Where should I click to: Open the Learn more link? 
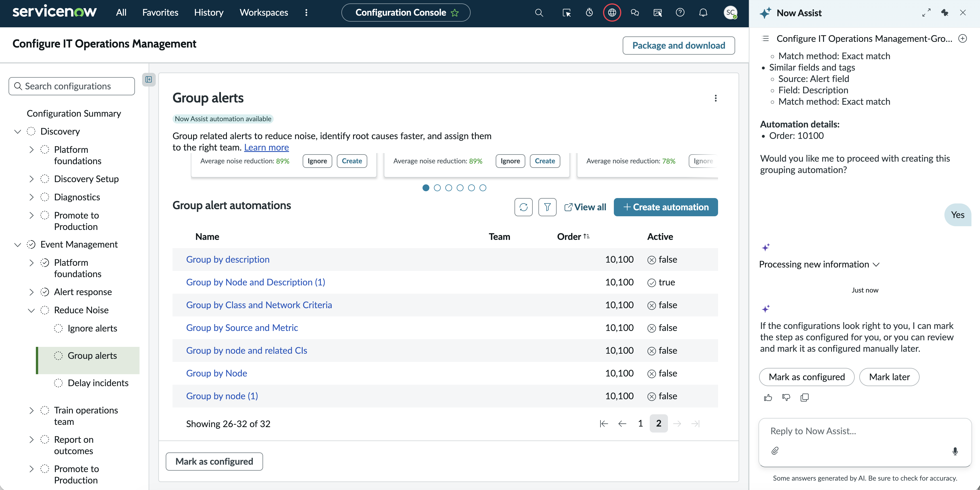[266, 147]
